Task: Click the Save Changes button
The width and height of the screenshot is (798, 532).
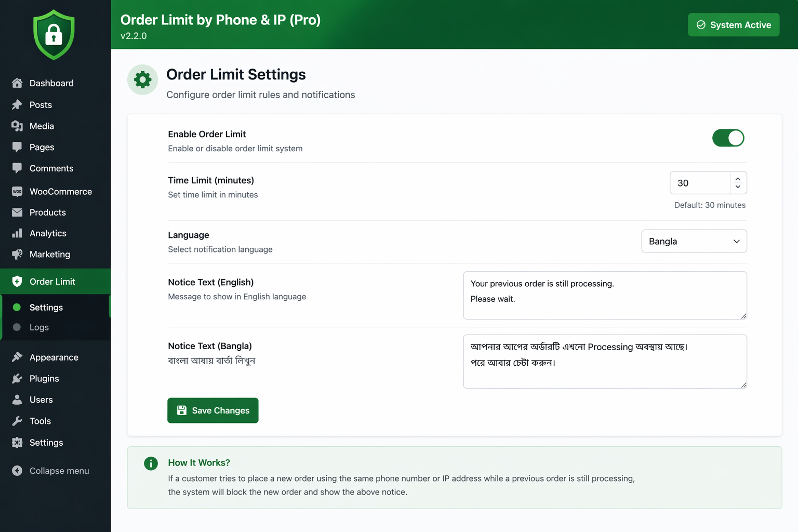Action: pyautogui.click(x=213, y=410)
